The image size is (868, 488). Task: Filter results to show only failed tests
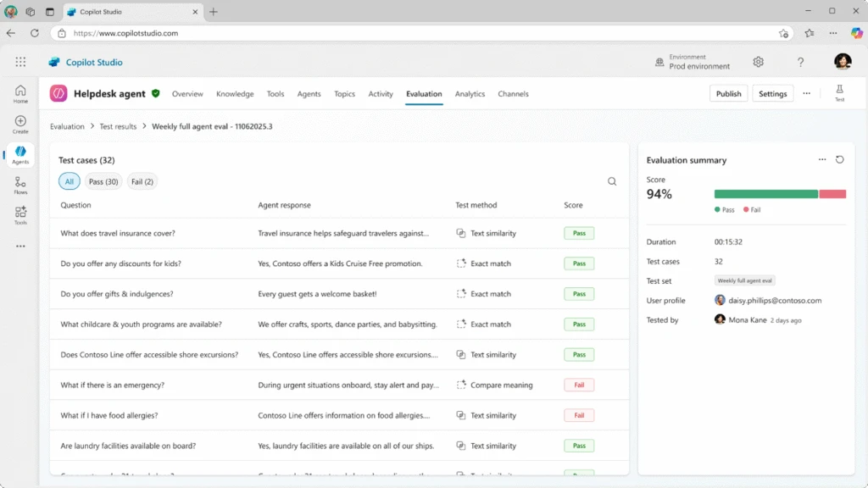click(142, 180)
